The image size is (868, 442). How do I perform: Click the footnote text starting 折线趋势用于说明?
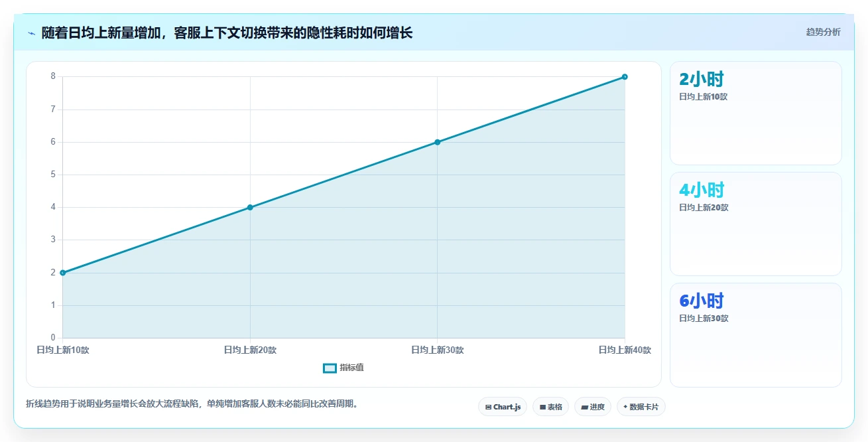pos(192,404)
